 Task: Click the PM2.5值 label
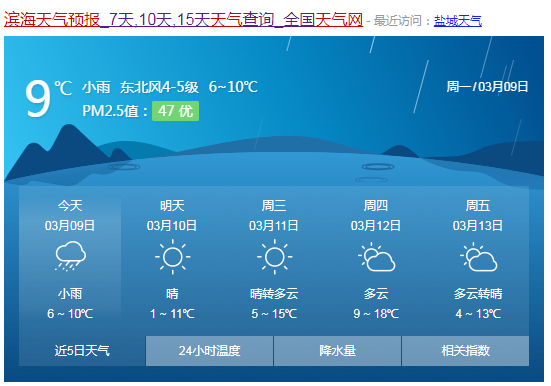click(x=115, y=111)
